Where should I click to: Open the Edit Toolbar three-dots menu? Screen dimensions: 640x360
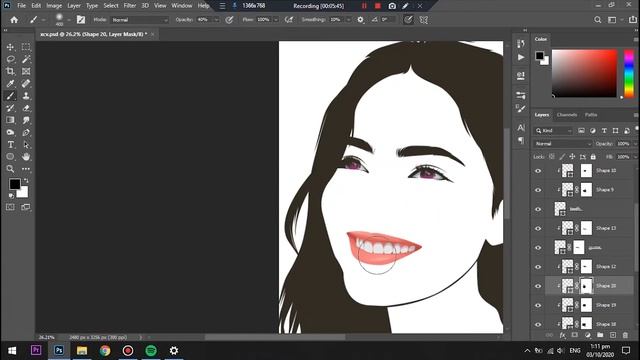[x=26, y=169]
